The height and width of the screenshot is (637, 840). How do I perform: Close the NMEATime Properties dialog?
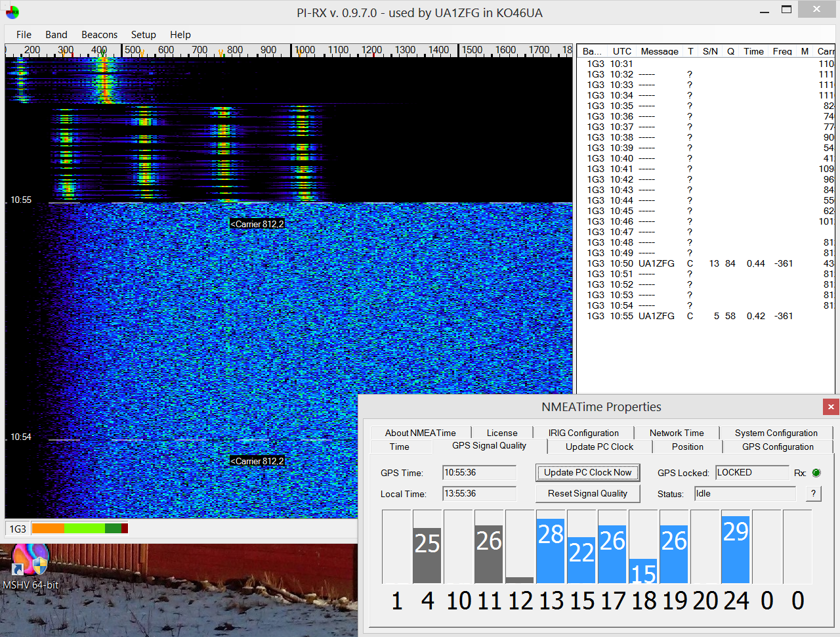[x=830, y=407]
